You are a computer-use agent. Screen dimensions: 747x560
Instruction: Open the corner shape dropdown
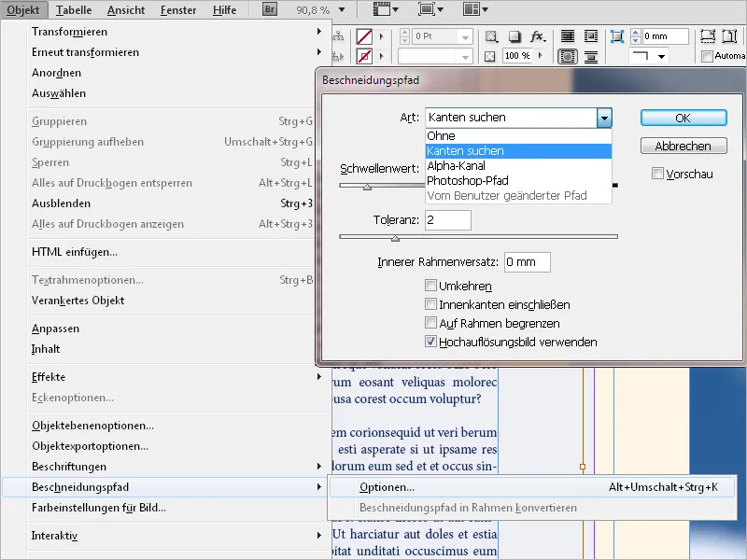(647, 56)
